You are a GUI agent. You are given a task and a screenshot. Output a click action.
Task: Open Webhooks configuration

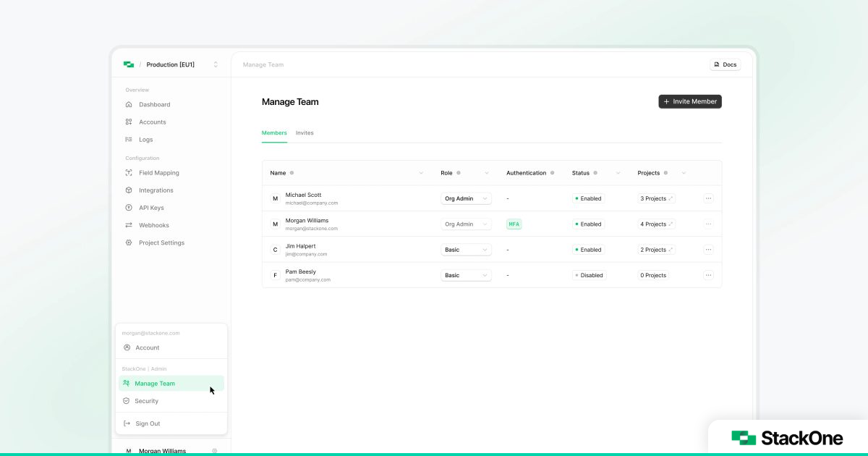click(x=153, y=225)
